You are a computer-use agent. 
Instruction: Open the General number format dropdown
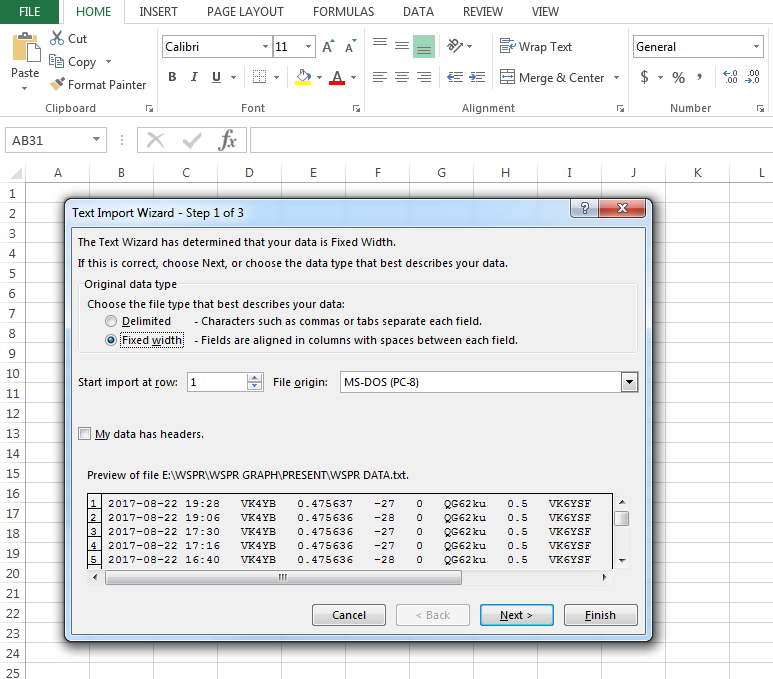(x=756, y=47)
